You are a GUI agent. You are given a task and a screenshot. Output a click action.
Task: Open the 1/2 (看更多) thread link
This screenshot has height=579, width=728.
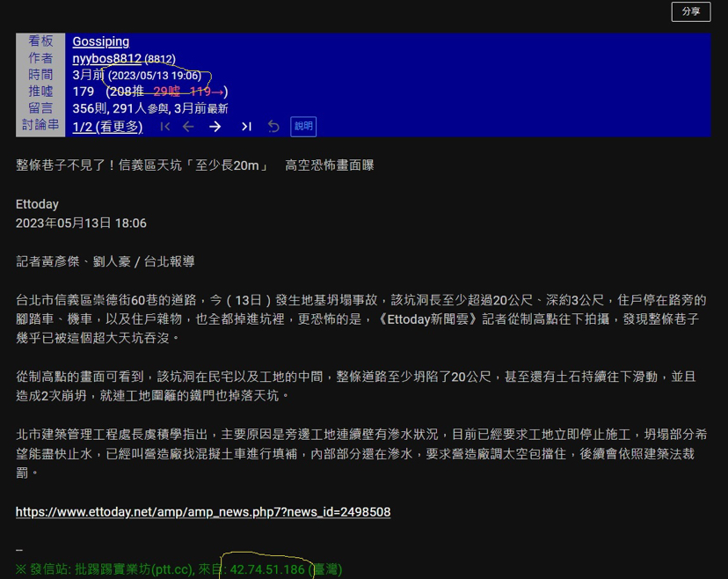tap(107, 127)
